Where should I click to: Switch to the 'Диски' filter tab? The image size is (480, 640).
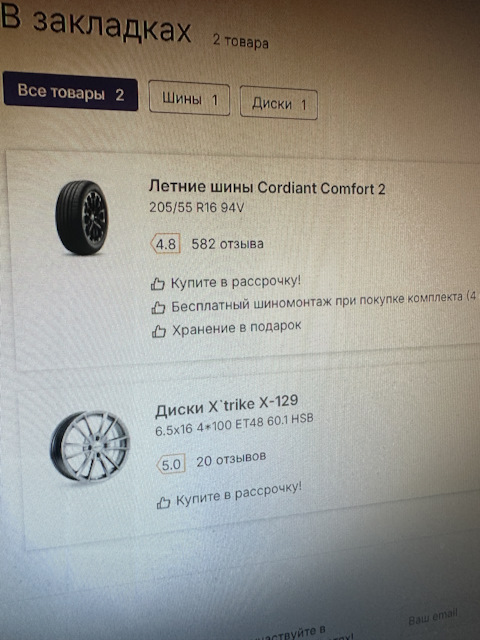tap(279, 102)
